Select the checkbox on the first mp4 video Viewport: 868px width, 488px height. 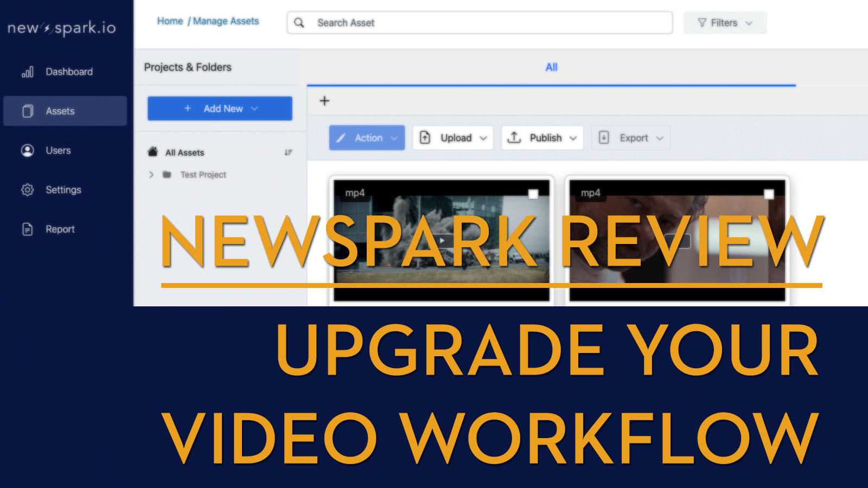coord(534,192)
